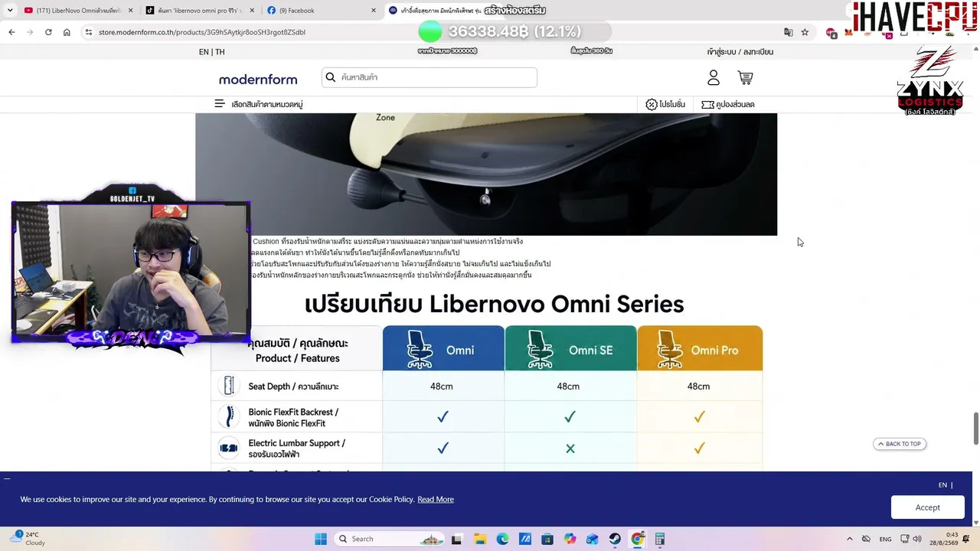Select the Omni Pro column header
The height and width of the screenshot is (551, 980).
[700, 349]
